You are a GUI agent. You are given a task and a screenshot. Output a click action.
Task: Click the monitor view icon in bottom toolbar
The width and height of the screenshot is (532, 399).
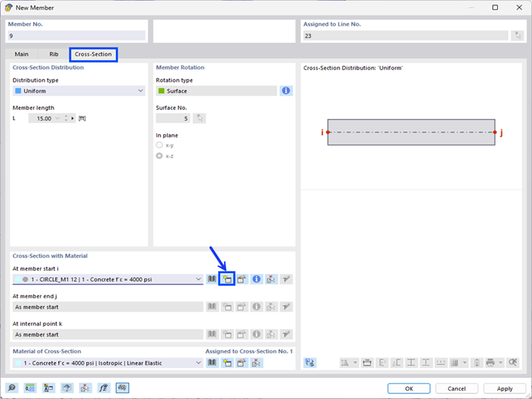point(66,388)
